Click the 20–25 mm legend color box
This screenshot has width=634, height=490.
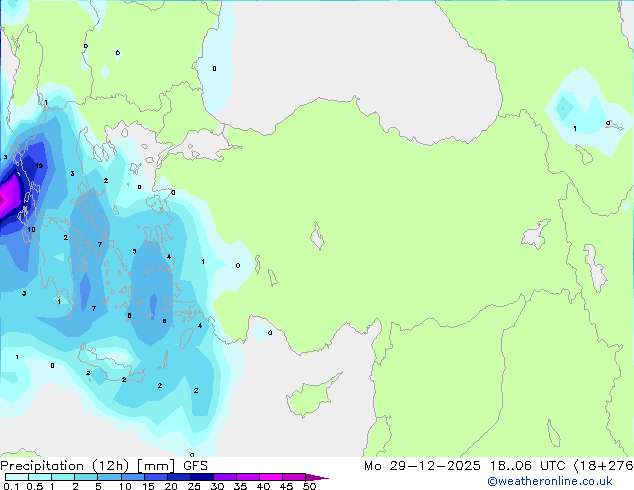(x=178, y=477)
